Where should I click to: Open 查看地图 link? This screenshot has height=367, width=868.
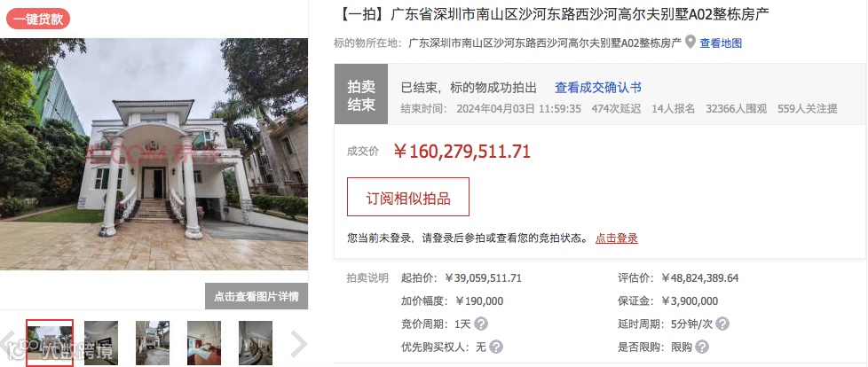[x=721, y=43]
